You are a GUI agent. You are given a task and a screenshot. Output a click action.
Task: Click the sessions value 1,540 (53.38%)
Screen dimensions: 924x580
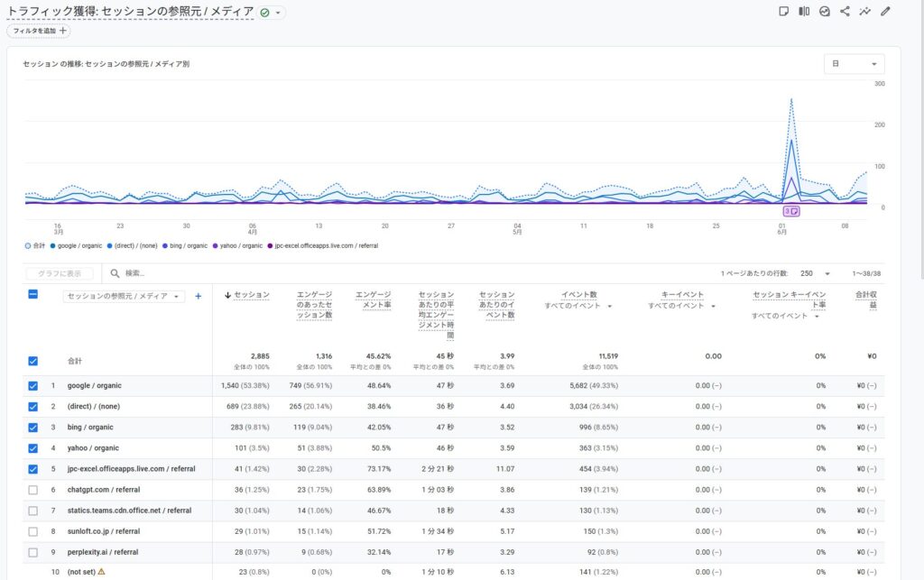point(245,386)
